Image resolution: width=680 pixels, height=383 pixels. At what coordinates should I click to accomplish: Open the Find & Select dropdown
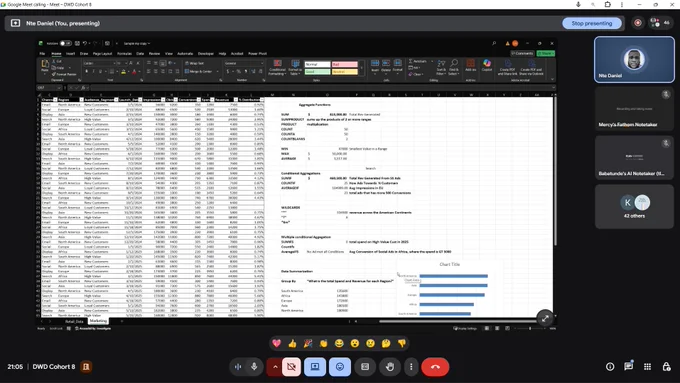point(454,68)
